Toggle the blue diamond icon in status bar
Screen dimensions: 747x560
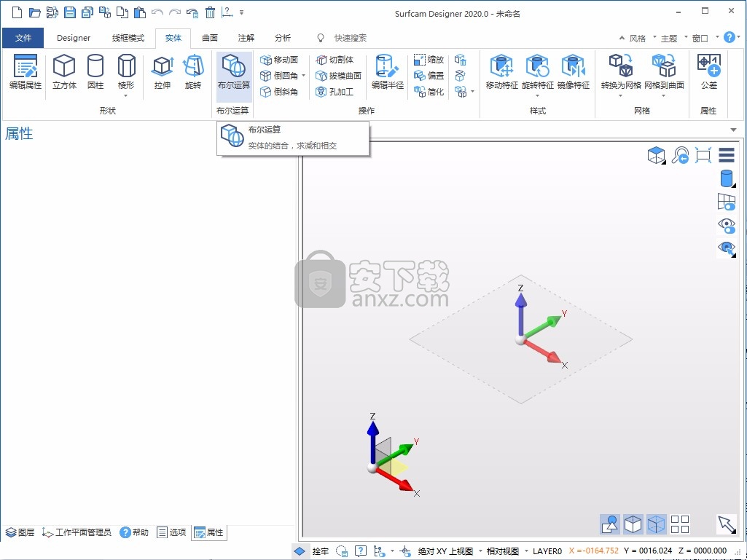(300, 551)
